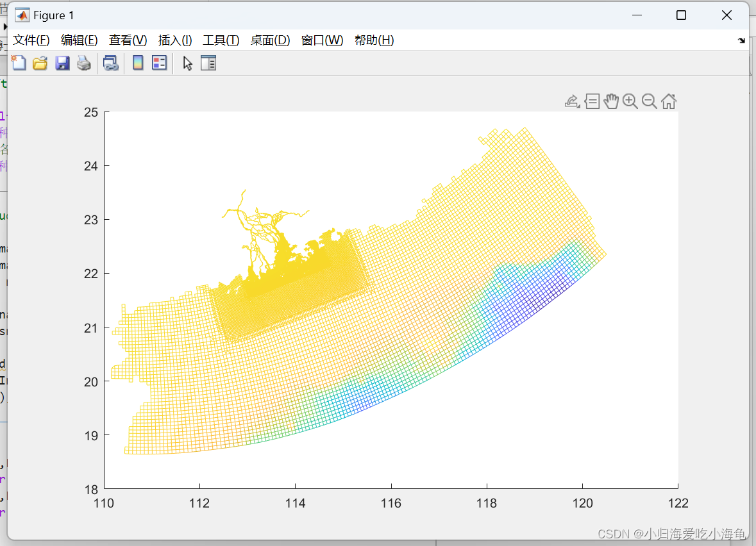Activate zoom-out mode on the axes
Viewport: 756px width, 546px height.
tap(650, 101)
